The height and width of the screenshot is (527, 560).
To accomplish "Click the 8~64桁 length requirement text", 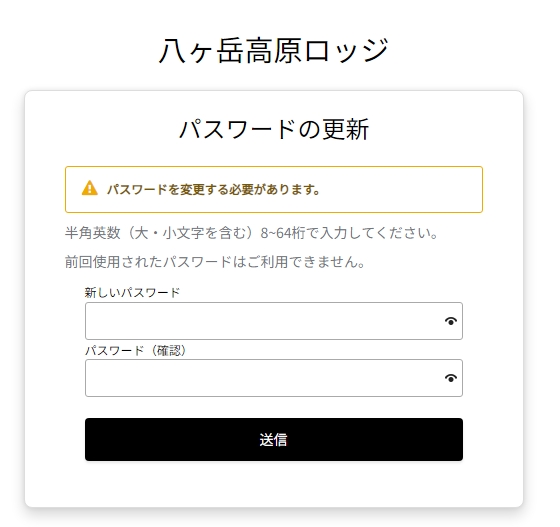I will pos(283,233).
